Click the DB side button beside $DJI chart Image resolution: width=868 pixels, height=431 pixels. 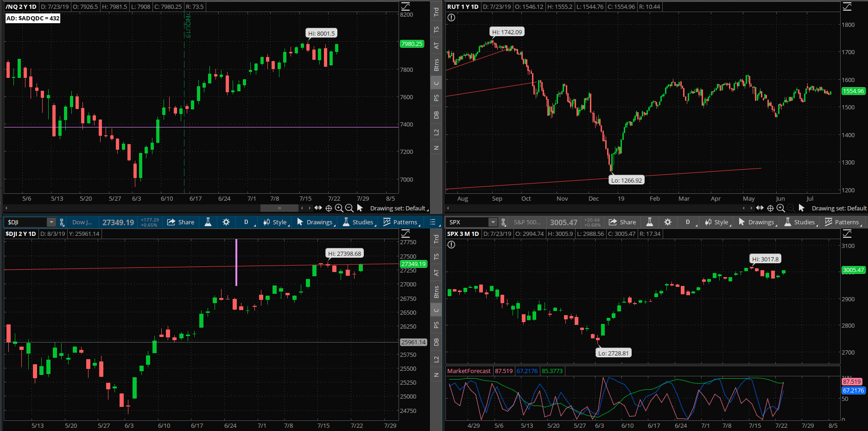436,342
